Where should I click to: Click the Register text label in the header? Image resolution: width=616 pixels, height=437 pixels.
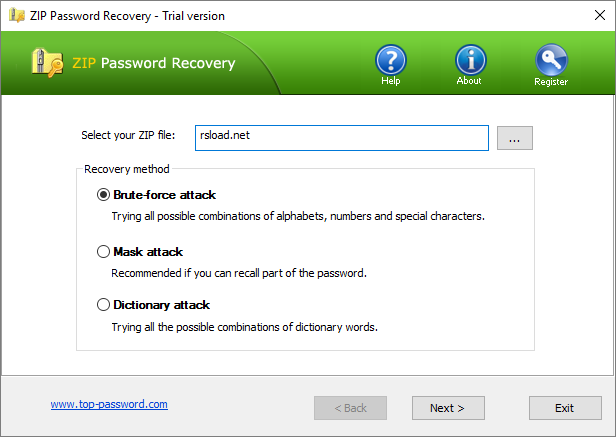point(551,82)
